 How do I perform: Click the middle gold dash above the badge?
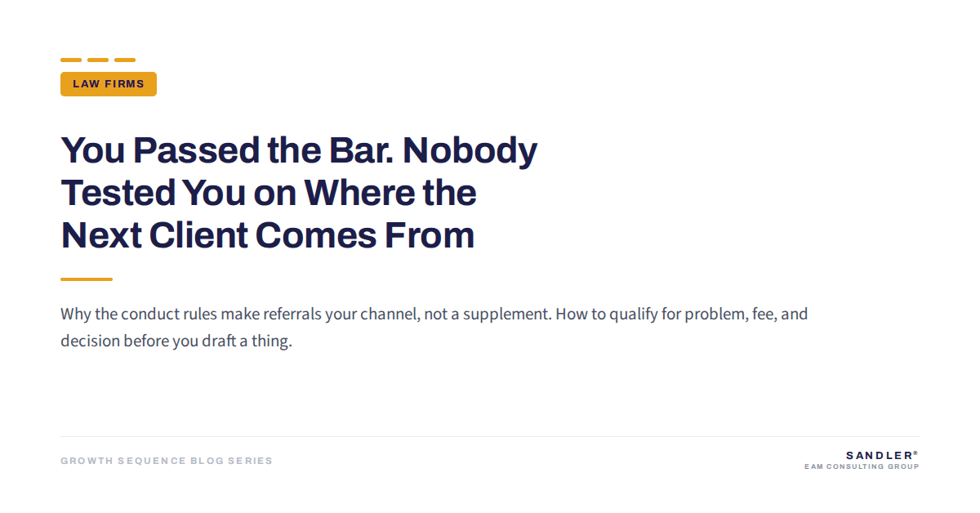click(98, 60)
